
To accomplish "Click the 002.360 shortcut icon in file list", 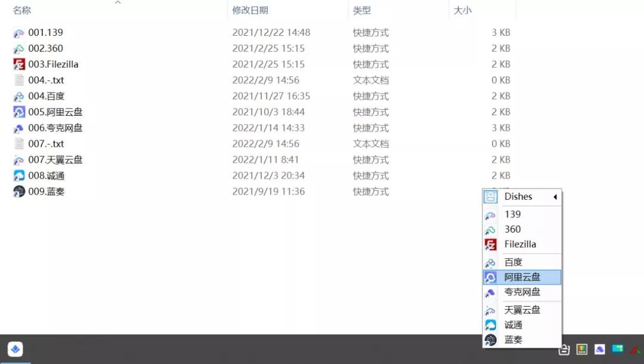I will click(19, 49).
